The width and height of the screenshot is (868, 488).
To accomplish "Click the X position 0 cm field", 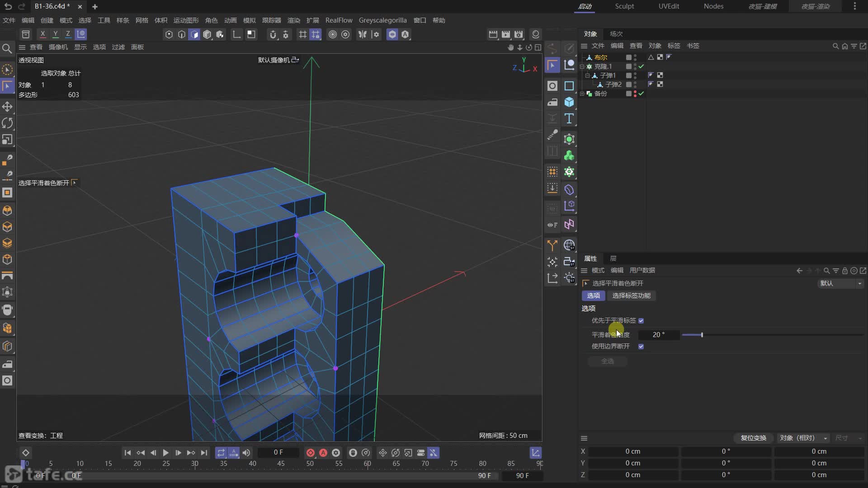I will click(x=633, y=451).
